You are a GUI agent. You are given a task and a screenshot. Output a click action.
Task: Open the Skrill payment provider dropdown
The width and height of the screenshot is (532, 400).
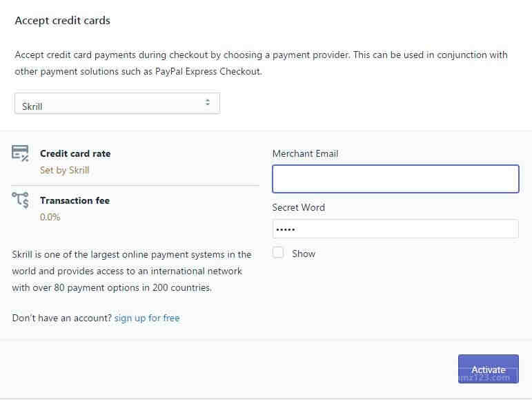(x=117, y=104)
